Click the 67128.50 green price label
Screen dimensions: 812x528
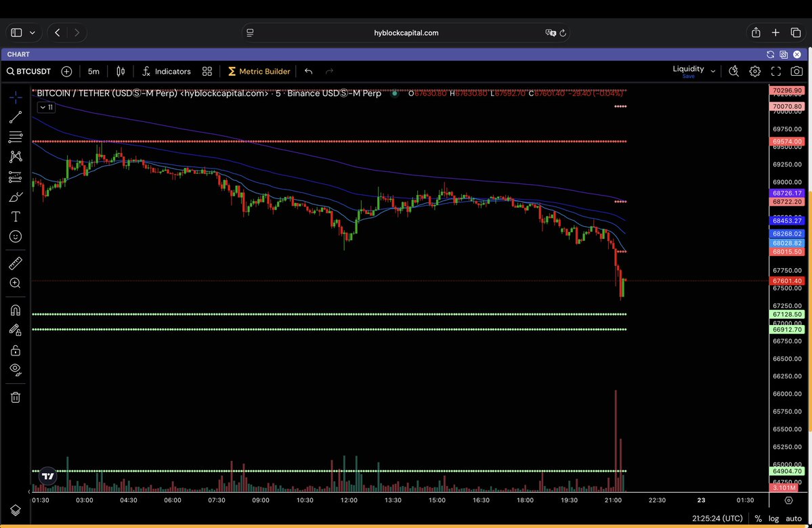tap(787, 314)
